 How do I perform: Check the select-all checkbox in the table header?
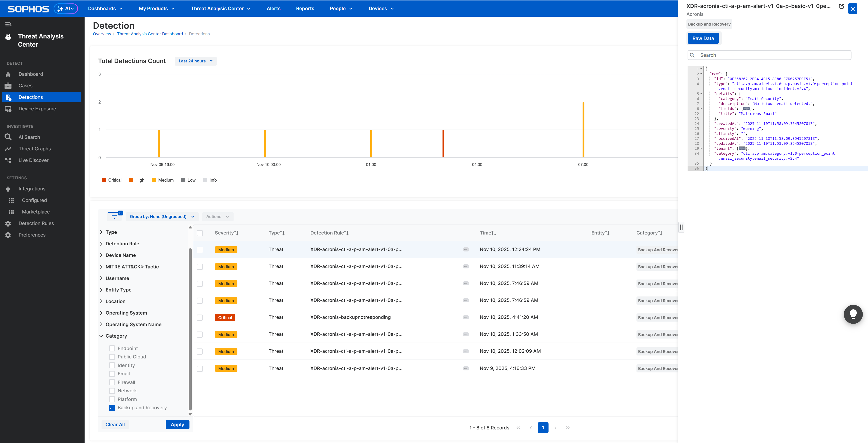pyautogui.click(x=200, y=233)
